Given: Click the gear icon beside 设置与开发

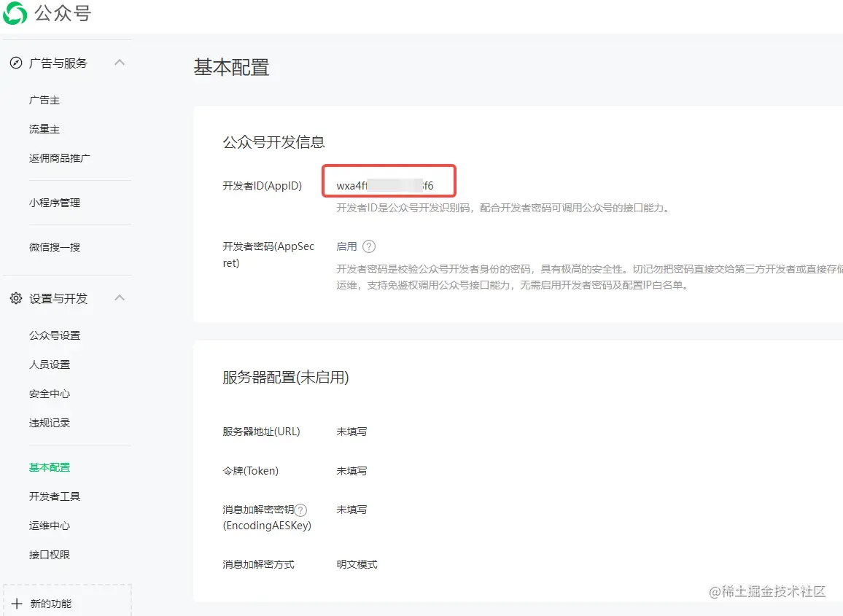Looking at the screenshot, I should (x=16, y=297).
